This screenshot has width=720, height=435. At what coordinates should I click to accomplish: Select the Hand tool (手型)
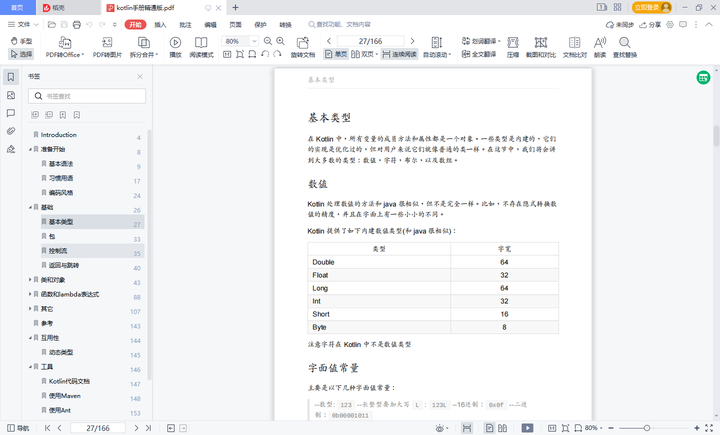[21, 41]
